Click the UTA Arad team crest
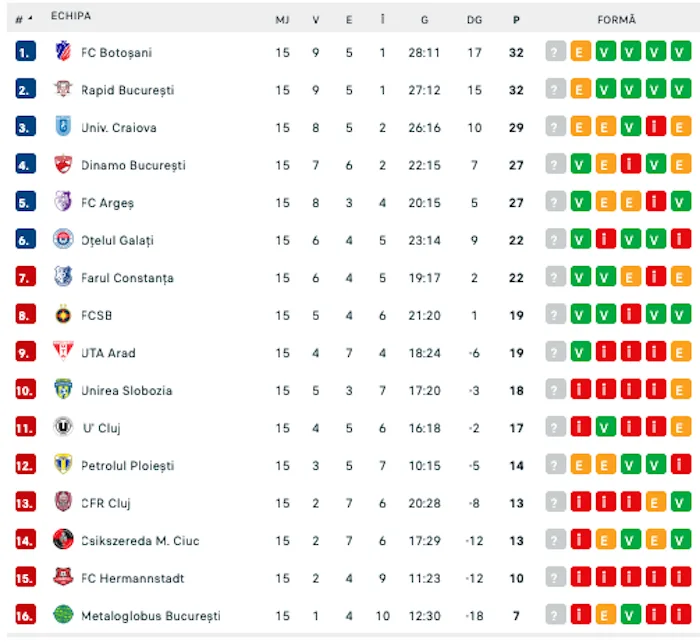 coord(63,352)
